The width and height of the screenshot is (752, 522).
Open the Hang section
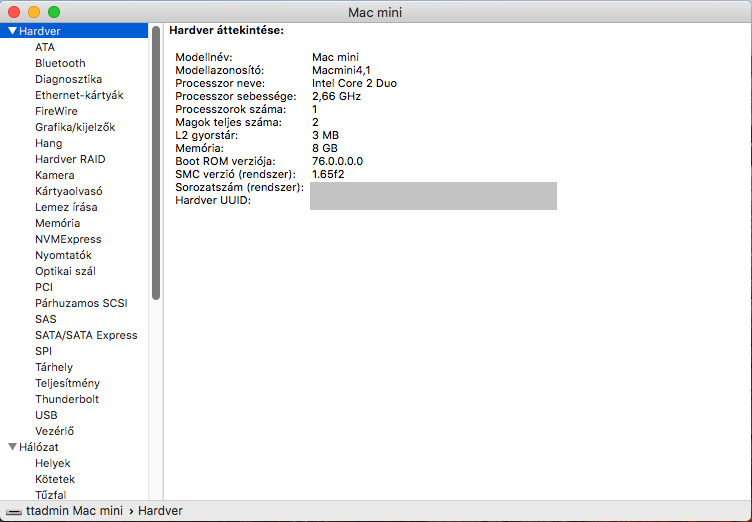pyautogui.click(x=48, y=143)
